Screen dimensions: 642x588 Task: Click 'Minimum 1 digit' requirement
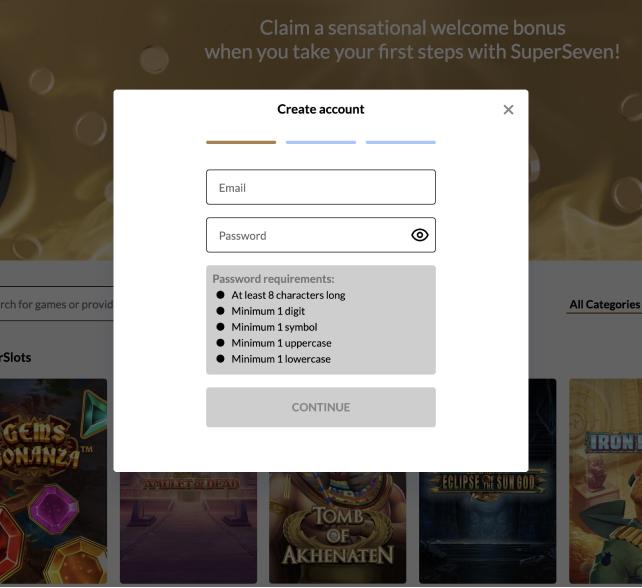[x=268, y=311]
